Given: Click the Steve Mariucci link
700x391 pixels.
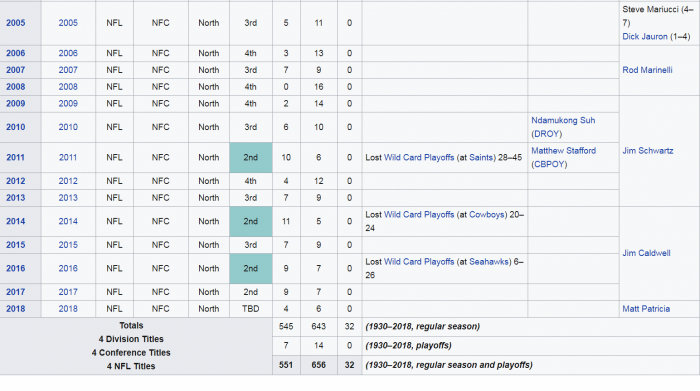Looking at the screenshot, I should (650, 9).
